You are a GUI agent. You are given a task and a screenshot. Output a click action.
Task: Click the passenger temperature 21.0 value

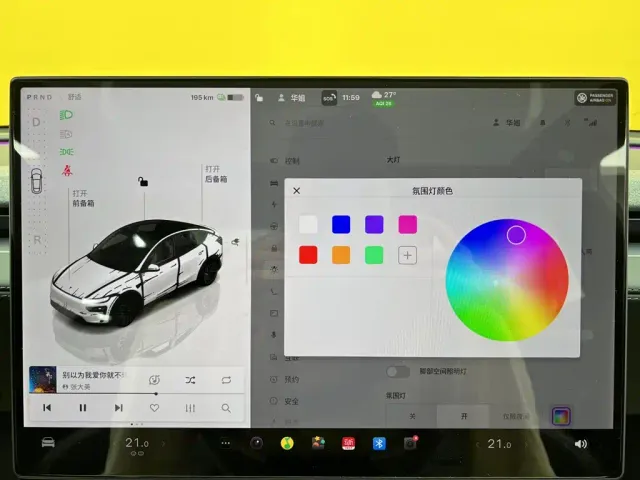pyautogui.click(x=499, y=444)
